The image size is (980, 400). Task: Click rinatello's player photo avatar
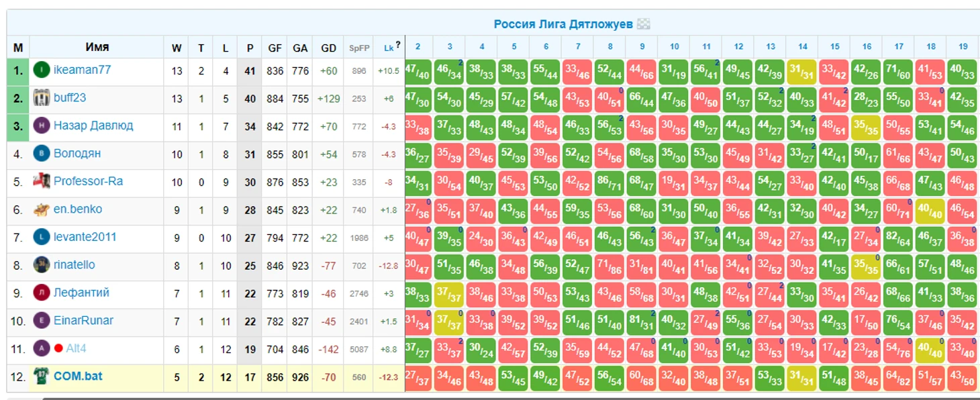(42, 265)
